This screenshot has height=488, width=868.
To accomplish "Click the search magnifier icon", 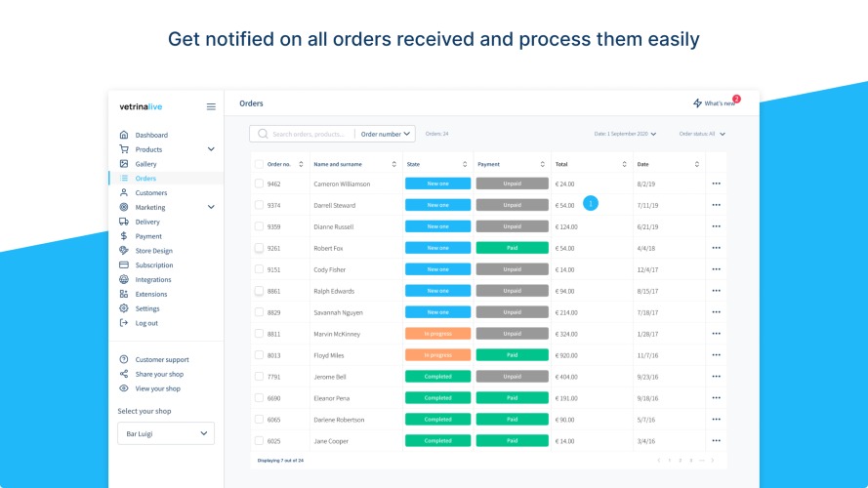I will click(x=263, y=134).
